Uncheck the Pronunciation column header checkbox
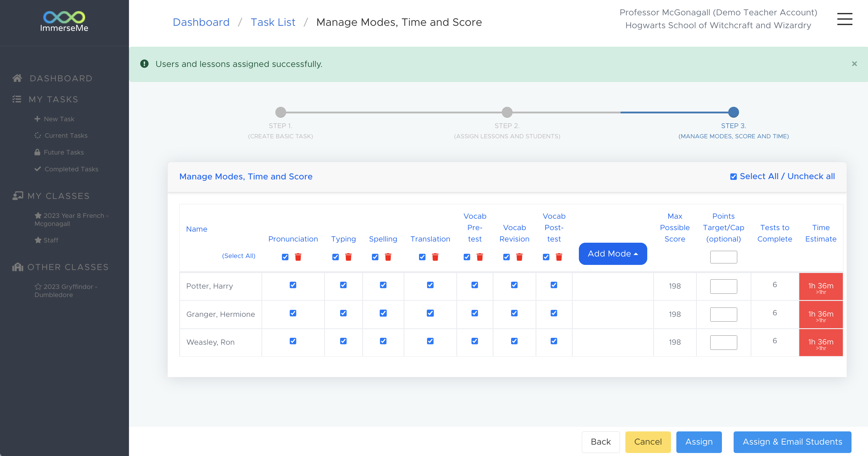 [285, 257]
